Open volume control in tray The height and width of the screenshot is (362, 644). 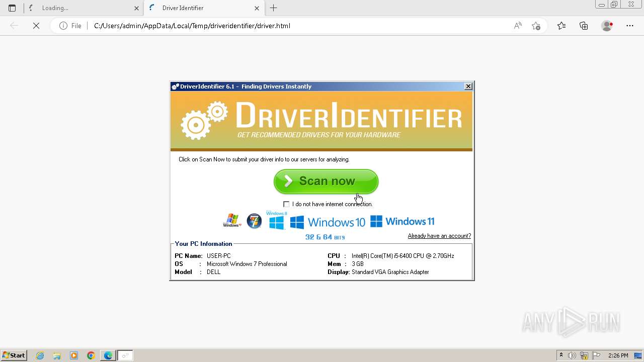572,355
